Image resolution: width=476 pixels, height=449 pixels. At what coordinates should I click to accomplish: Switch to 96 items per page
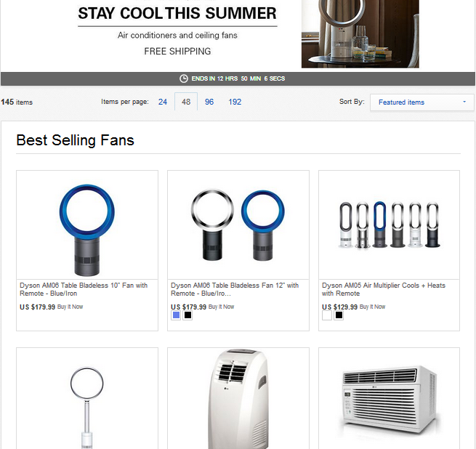[x=209, y=102]
